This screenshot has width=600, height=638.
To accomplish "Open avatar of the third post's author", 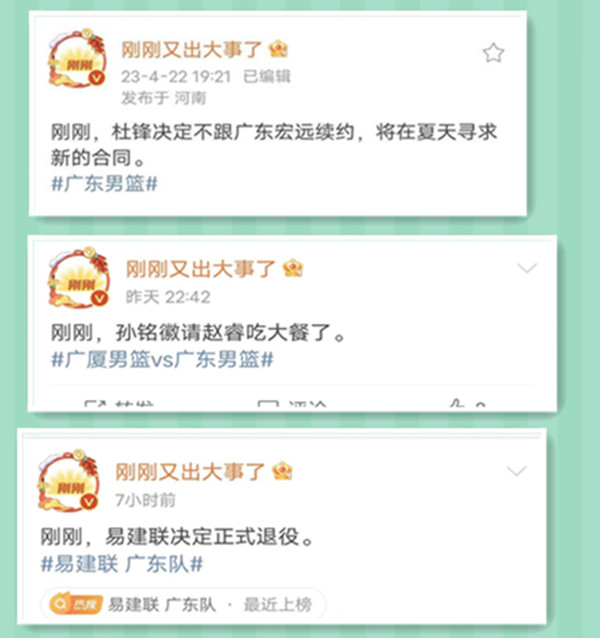I will click(x=68, y=481).
